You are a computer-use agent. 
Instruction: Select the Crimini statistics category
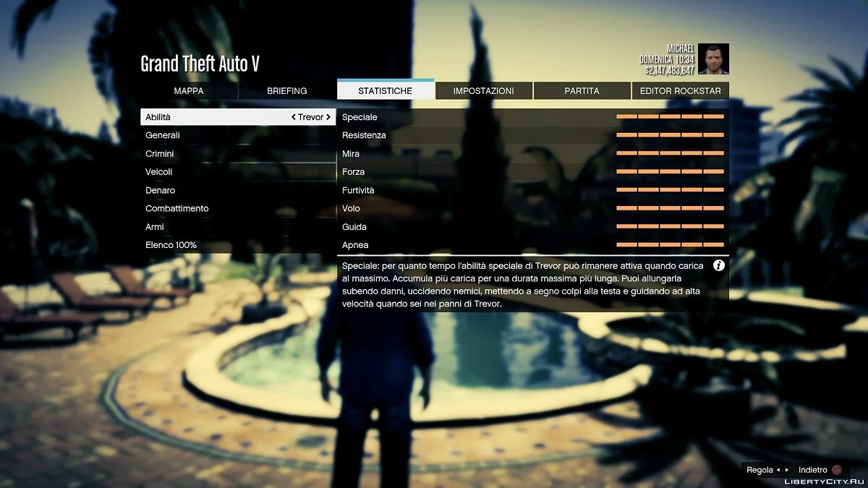(160, 154)
